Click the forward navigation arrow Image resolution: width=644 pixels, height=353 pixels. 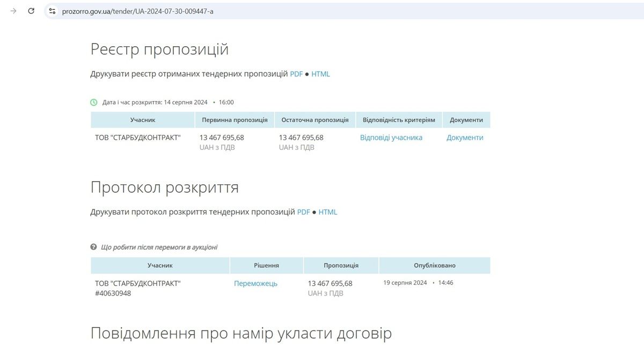13,11
